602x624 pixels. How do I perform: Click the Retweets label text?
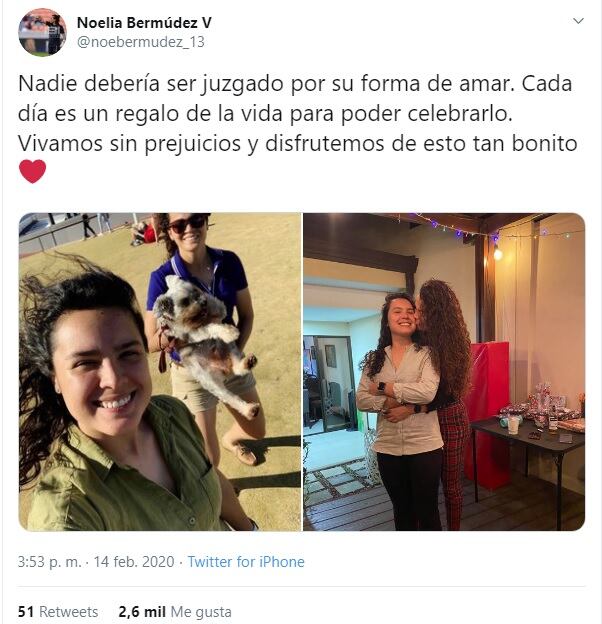point(68,612)
